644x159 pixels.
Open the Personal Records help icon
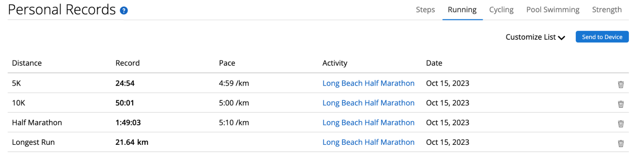pos(124,11)
